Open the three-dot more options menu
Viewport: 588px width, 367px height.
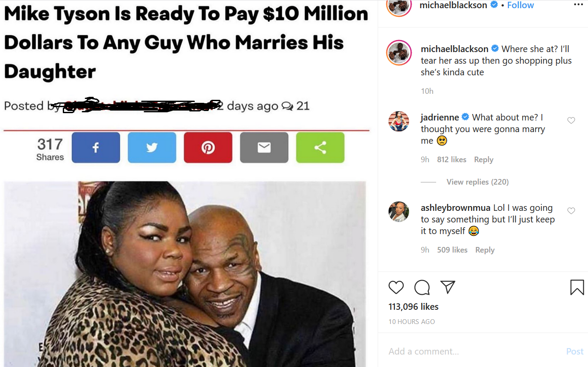tap(578, 4)
